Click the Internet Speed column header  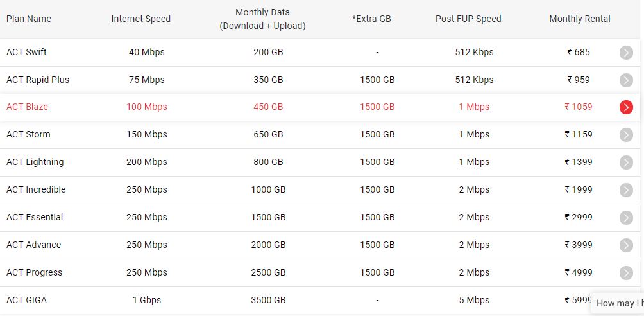tap(141, 19)
